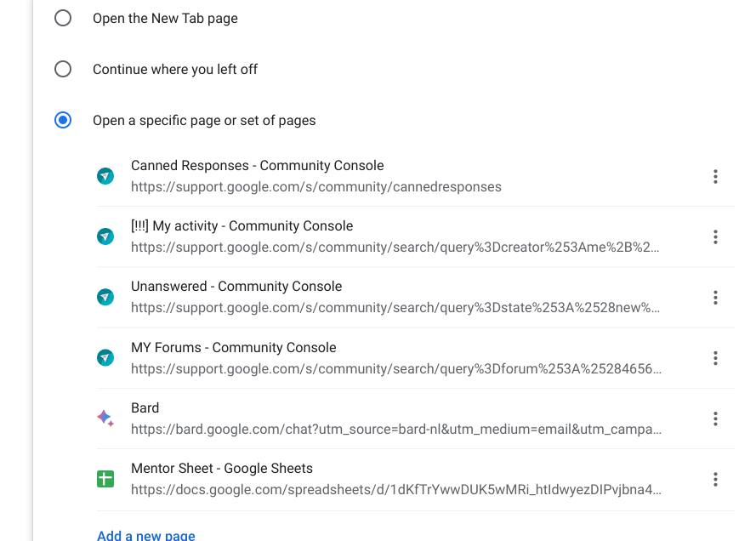Click 'MY Forums - Community Console' title
The width and height of the screenshot is (756, 541).
coord(234,348)
